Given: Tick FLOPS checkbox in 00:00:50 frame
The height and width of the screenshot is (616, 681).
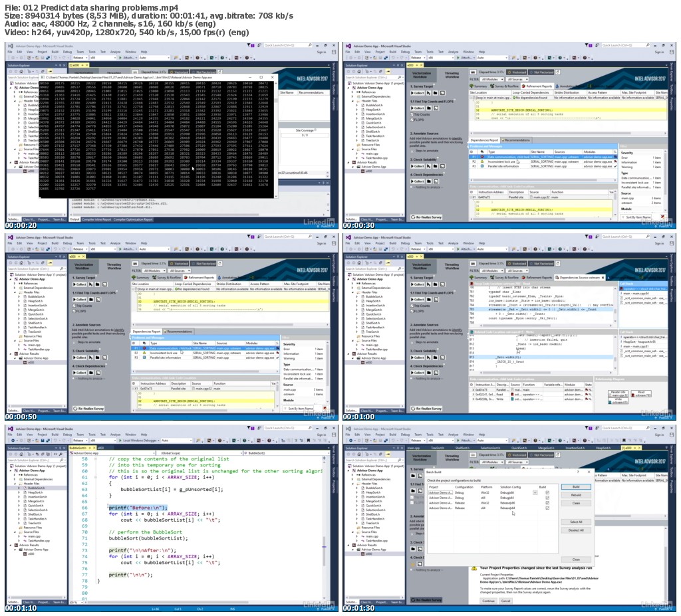Looking at the screenshot, I should click(x=74, y=311).
